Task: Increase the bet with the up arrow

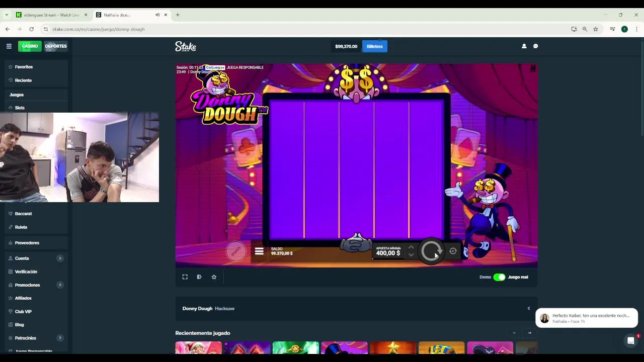Action: pos(411,247)
